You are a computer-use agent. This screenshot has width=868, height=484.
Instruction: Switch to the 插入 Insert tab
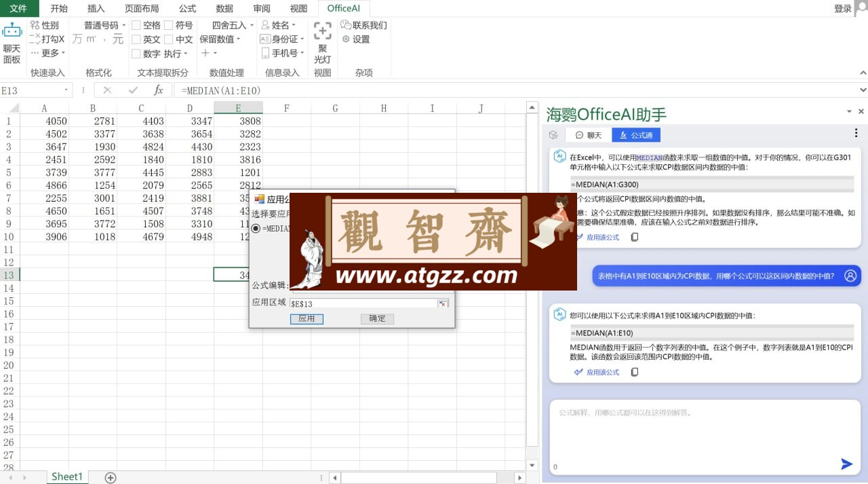tap(96, 8)
